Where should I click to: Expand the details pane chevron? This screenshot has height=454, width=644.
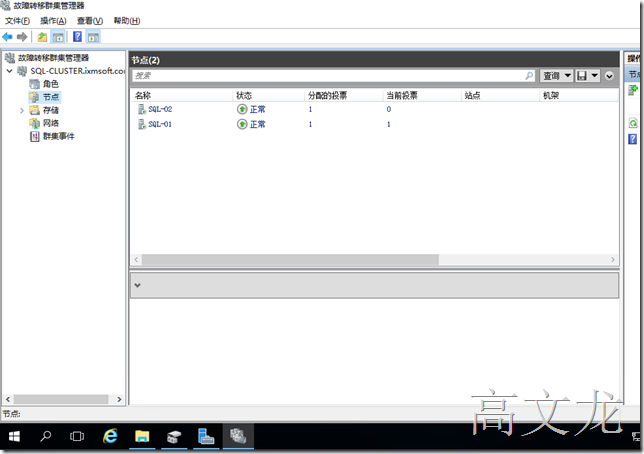138,285
